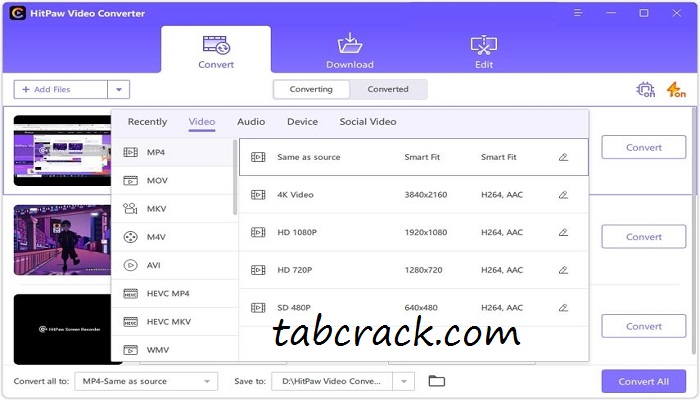Click the HEVC MP4 format icon
The height and width of the screenshot is (400, 700).
[x=130, y=293]
